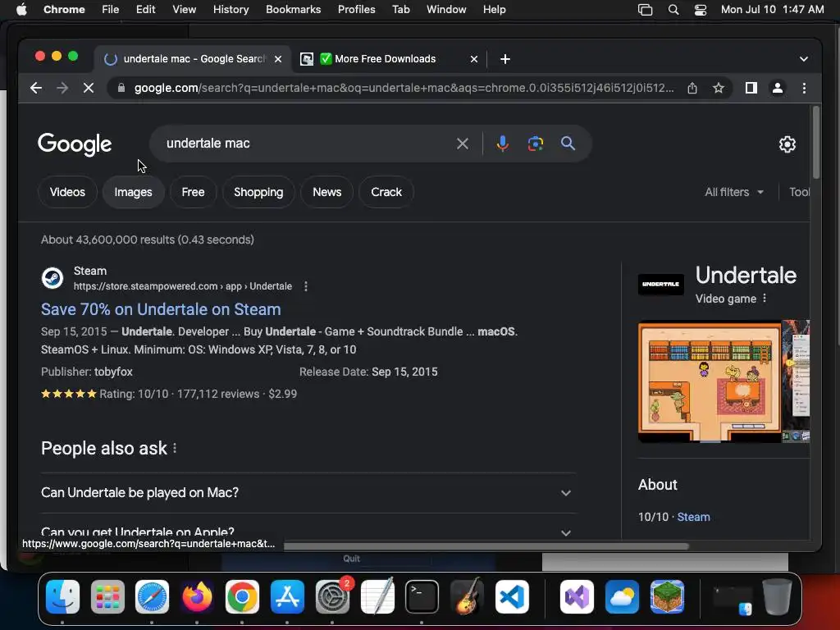Viewport: 840px width, 630px height.
Task: Close the More Free Downloads tab
Action: 473,59
